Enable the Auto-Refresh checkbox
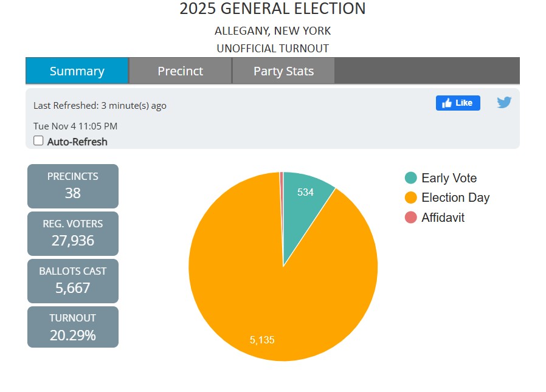 click(38, 141)
